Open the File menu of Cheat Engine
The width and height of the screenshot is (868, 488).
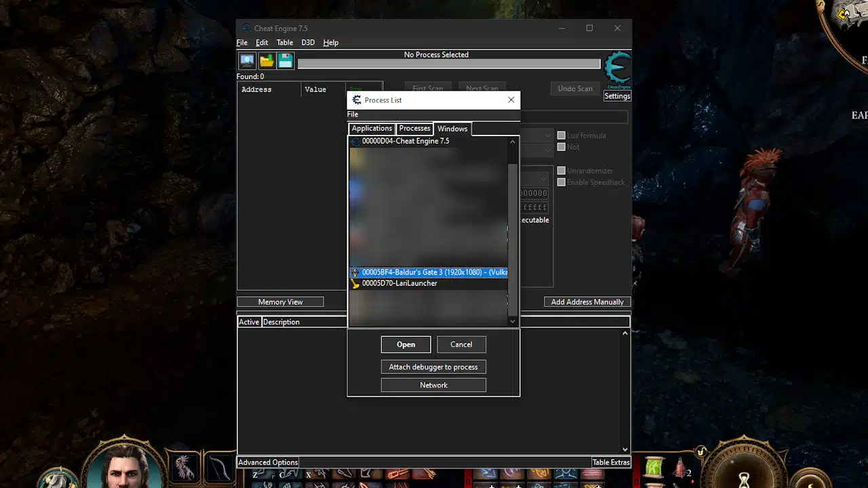coord(242,43)
